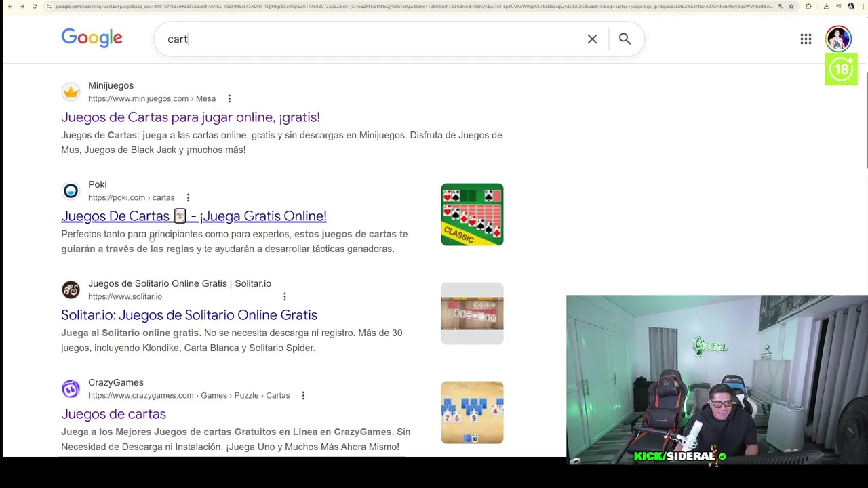
Task: Submit search with the magnifier button
Action: click(x=625, y=39)
